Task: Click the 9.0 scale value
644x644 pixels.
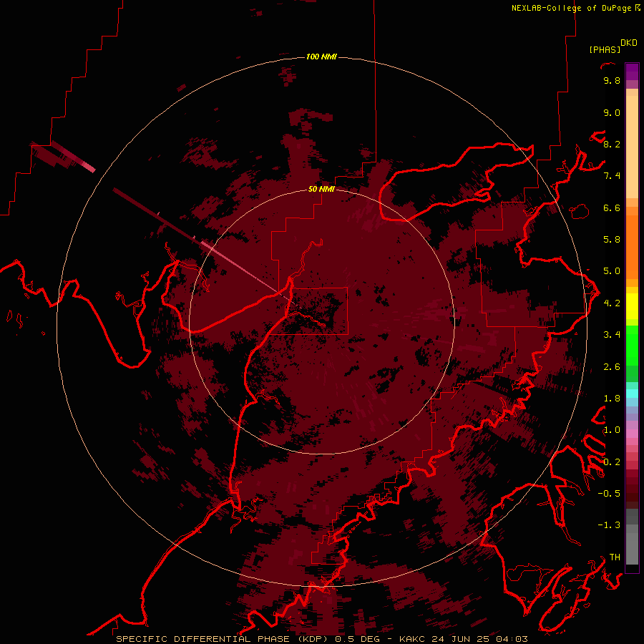Action: coord(612,112)
